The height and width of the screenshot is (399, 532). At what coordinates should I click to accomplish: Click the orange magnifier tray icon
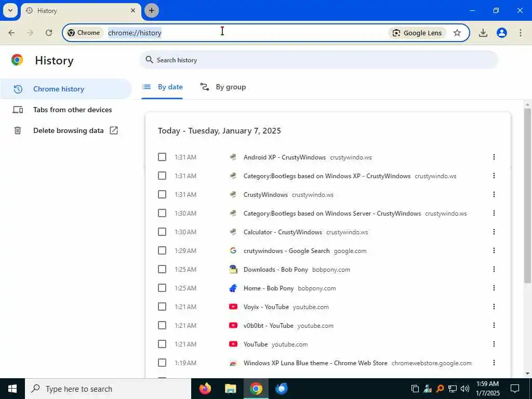(x=440, y=389)
